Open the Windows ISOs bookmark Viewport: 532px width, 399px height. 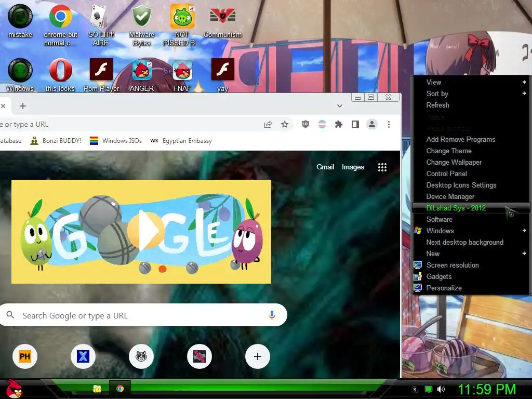pos(116,140)
